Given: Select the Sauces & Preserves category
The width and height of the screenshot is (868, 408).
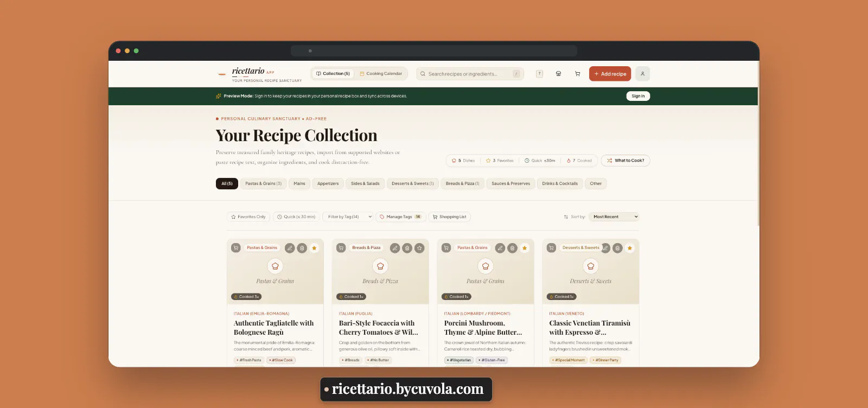Looking at the screenshot, I should [510, 184].
